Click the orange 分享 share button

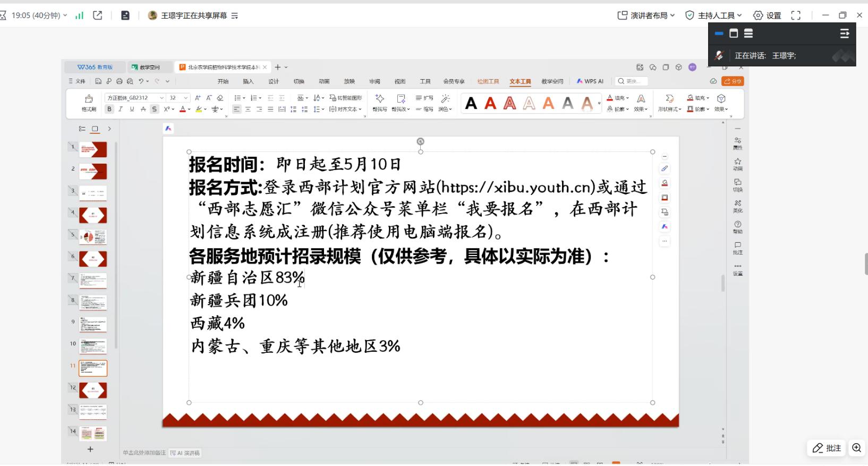(733, 81)
